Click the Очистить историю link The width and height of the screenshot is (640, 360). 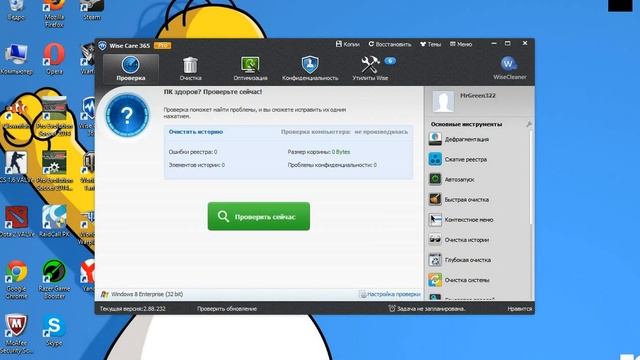coord(196,132)
